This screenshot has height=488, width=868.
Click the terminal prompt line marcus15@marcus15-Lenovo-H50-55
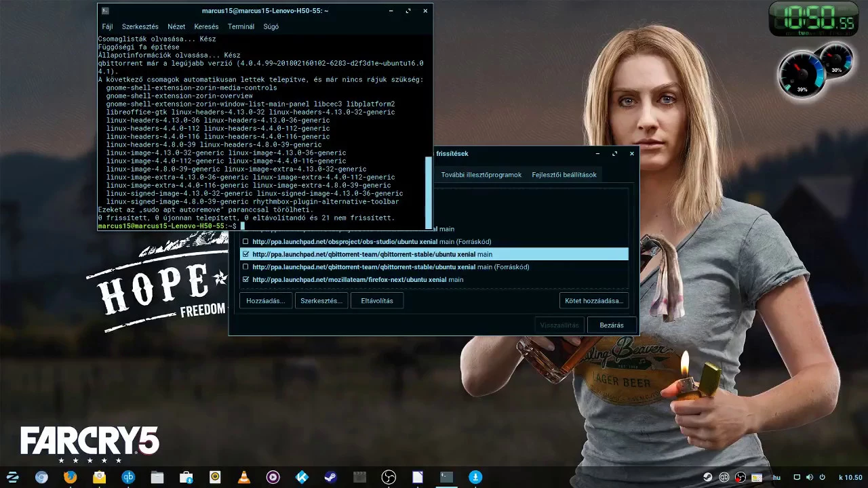(167, 226)
